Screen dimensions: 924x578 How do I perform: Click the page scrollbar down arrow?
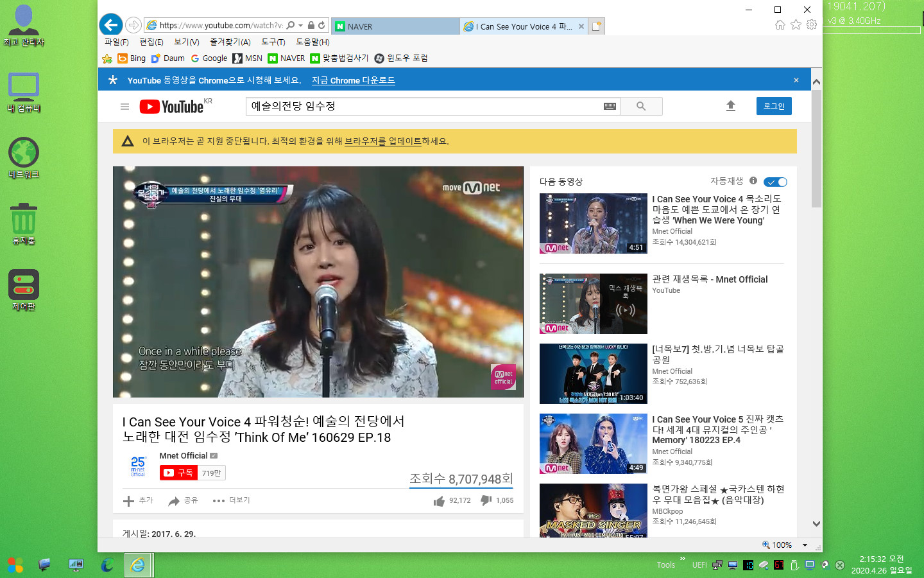[x=816, y=523]
